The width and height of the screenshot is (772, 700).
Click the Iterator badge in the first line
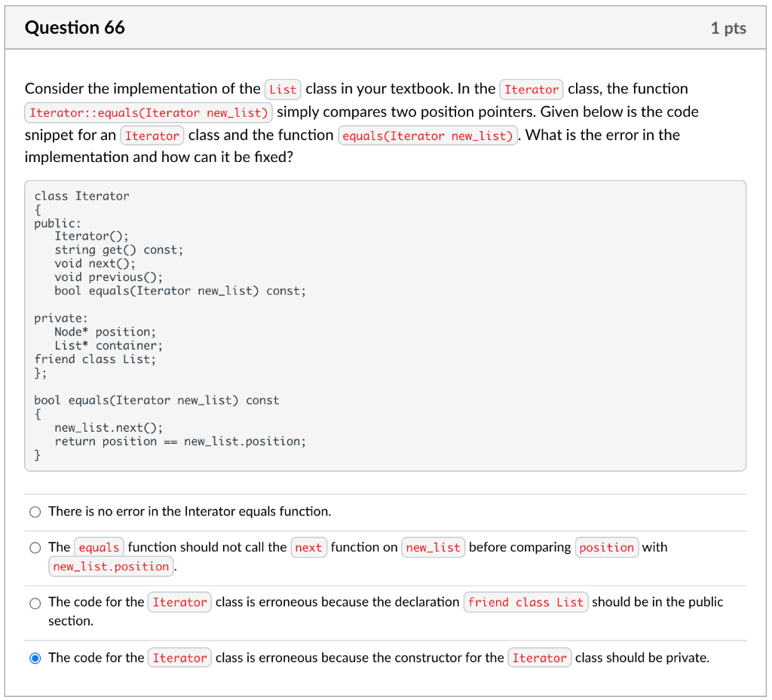click(531, 89)
